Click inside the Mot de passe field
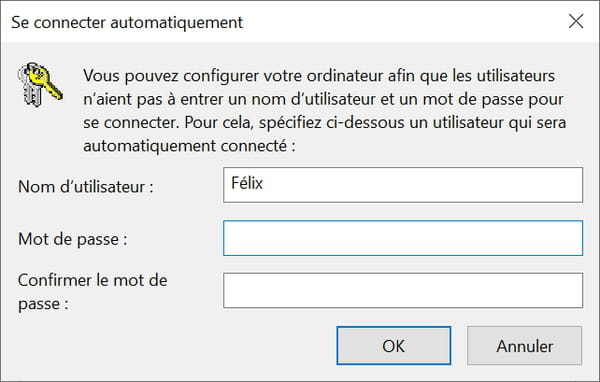Image resolution: width=600 pixels, height=382 pixels. 403,238
